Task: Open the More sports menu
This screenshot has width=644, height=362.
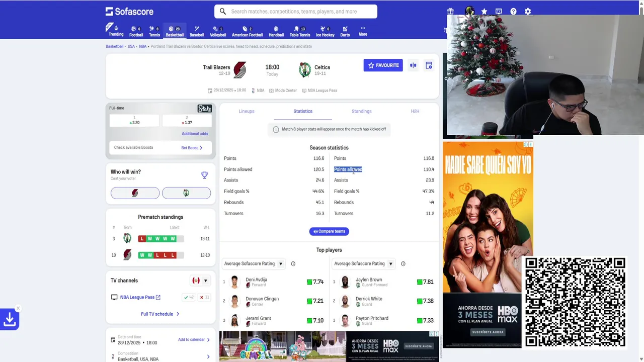Action: 363,31
